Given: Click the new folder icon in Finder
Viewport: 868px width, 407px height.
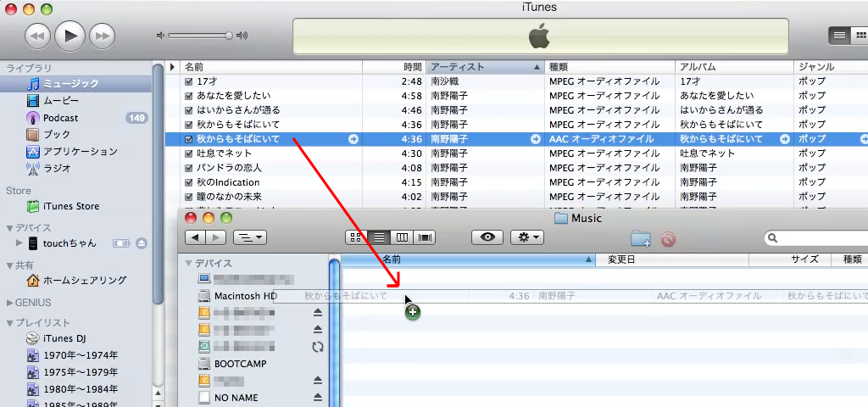Looking at the screenshot, I should (641, 238).
